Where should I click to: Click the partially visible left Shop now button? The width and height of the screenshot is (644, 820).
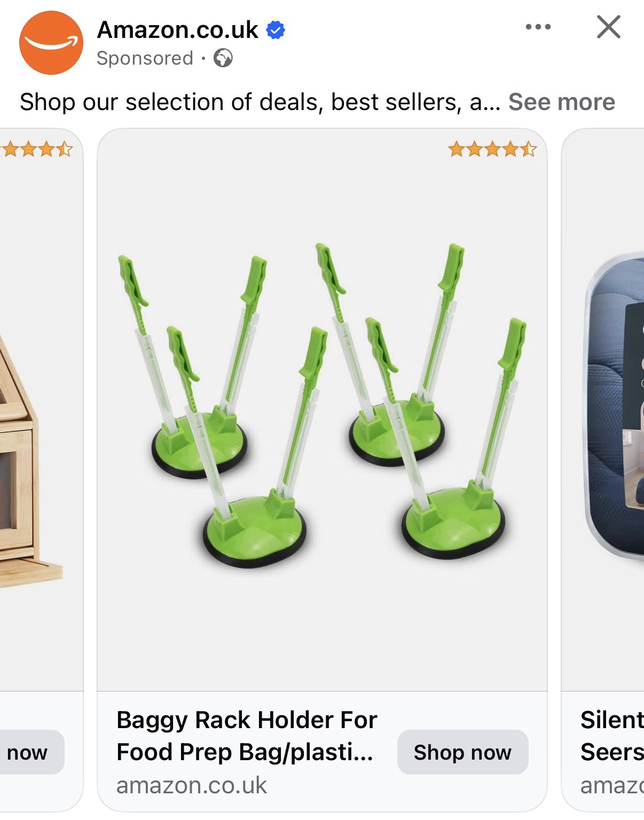coord(32,752)
